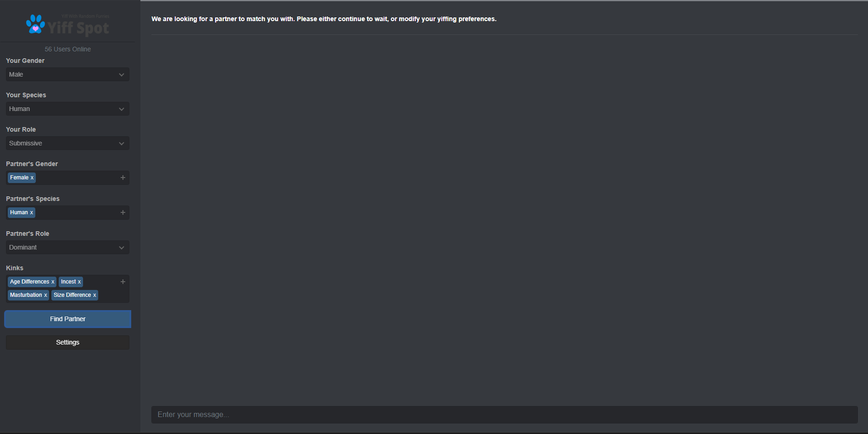
Task: Click the 56 Users Online counter
Action: [x=67, y=49]
